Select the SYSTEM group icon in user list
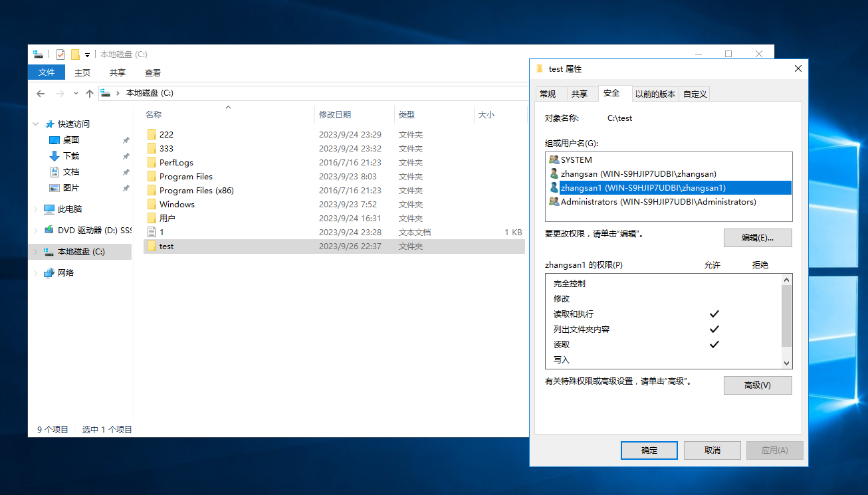Screen dimensions: 868x495 coord(554,159)
